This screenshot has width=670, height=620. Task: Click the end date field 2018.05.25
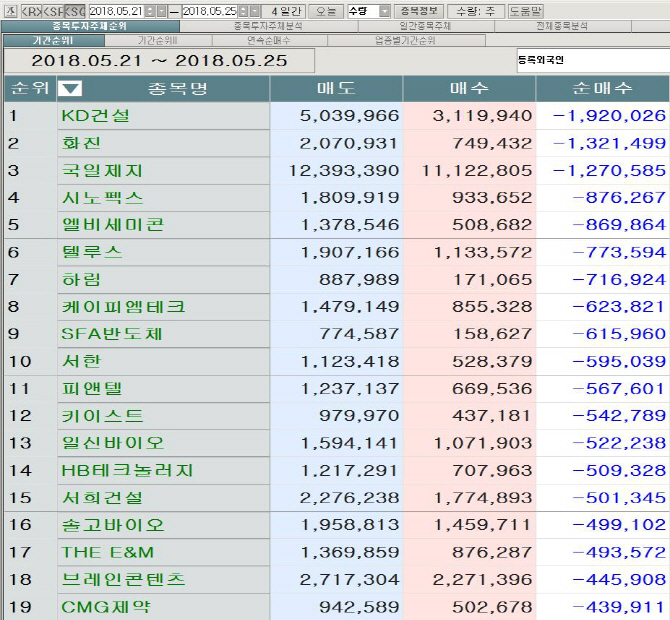tap(209, 11)
